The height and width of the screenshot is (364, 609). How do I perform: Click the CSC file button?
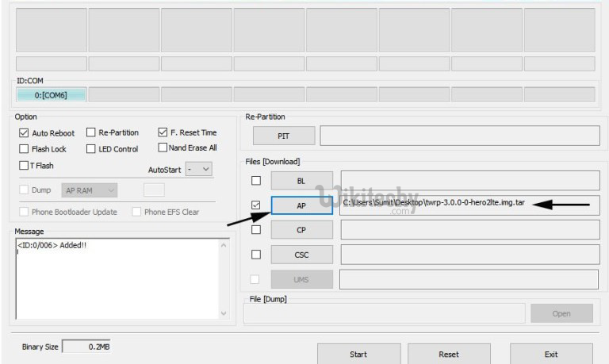click(x=301, y=255)
